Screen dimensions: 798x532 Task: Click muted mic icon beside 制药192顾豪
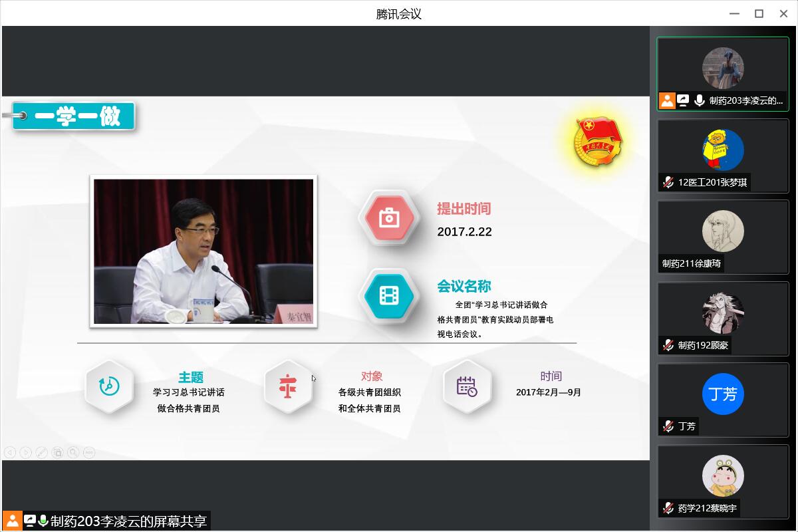click(x=668, y=345)
